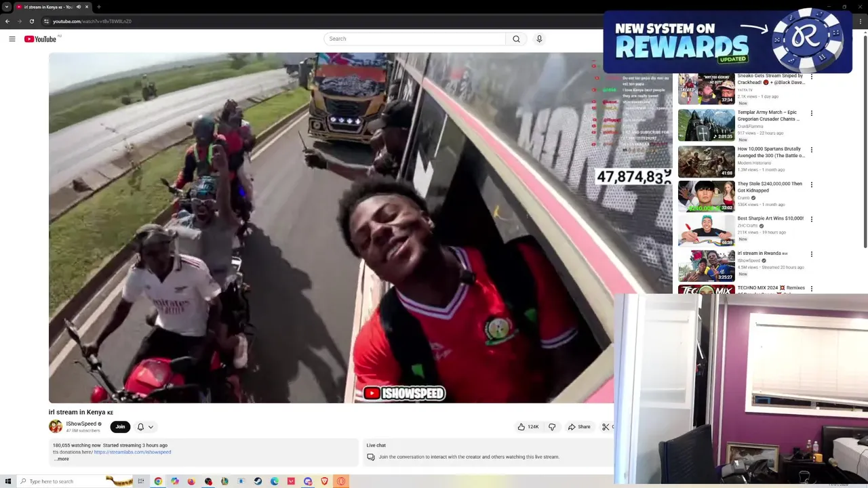Dislike the video with thumbs down
Viewport: 868px width, 488px height.
pyautogui.click(x=552, y=427)
